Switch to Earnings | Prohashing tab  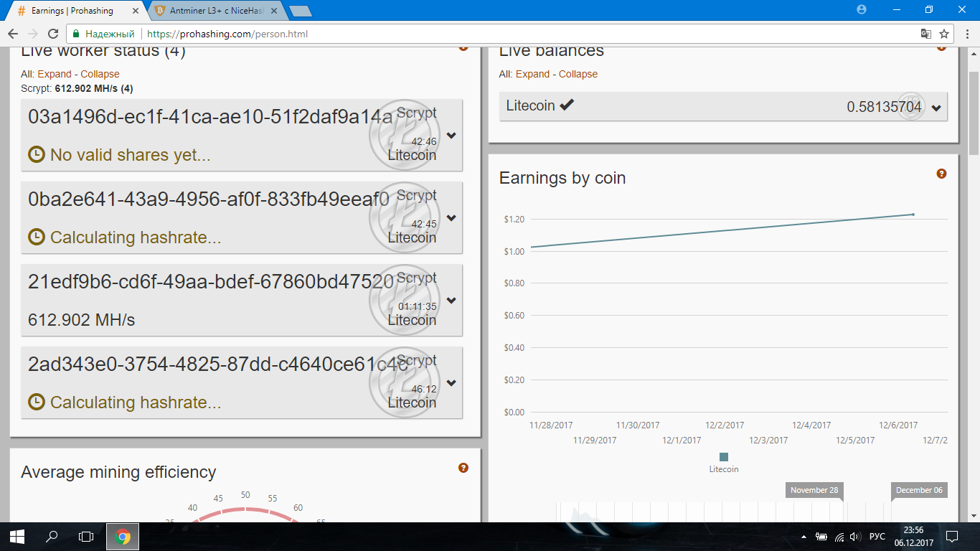click(78, 11)
